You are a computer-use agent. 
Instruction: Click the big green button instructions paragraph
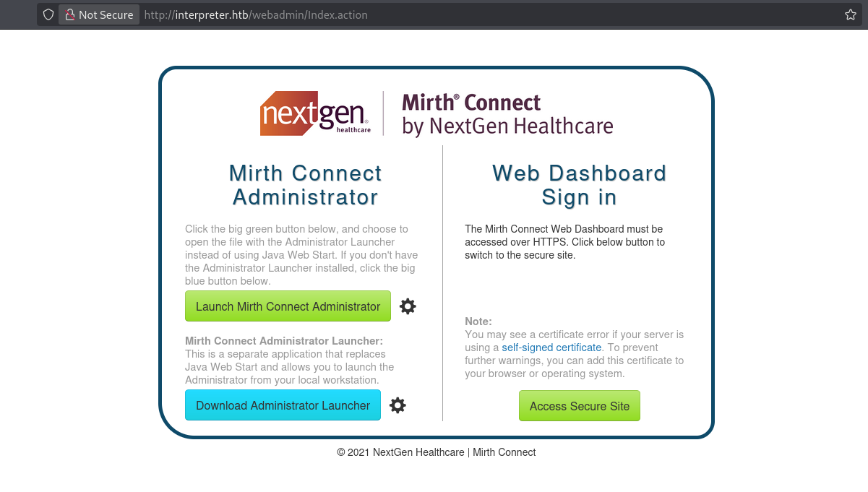[x=301, y=255]
